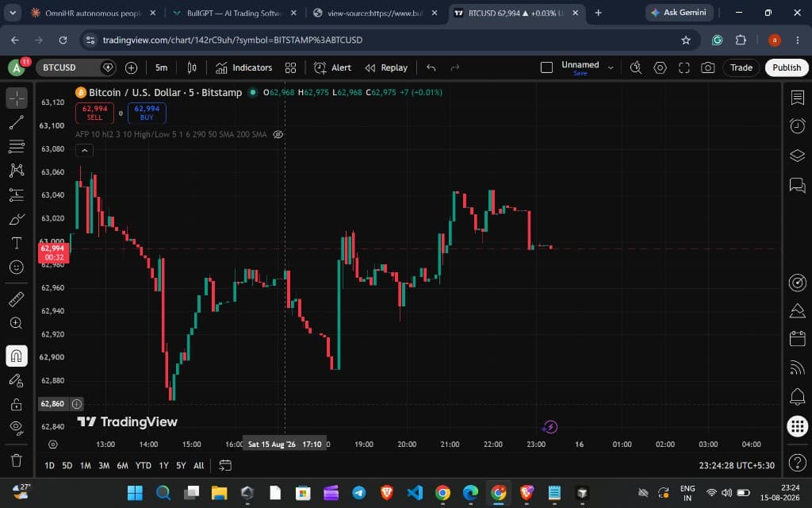Toggle indicators visibility eye icon
Screen dimensions: 812x508
(278, 134)
